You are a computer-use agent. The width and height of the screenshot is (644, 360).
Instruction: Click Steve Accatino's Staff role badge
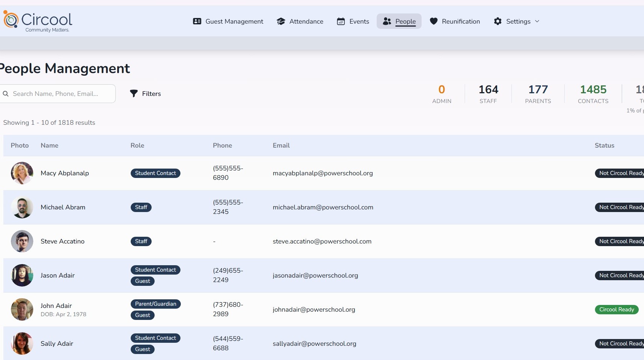tap(141, 241)
